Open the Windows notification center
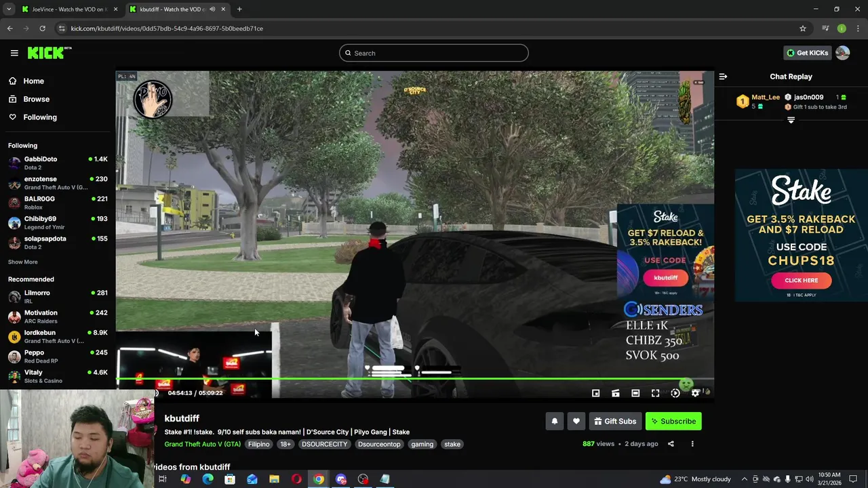The height and width of the screenshot is (488, 868). tap(854, 479)
